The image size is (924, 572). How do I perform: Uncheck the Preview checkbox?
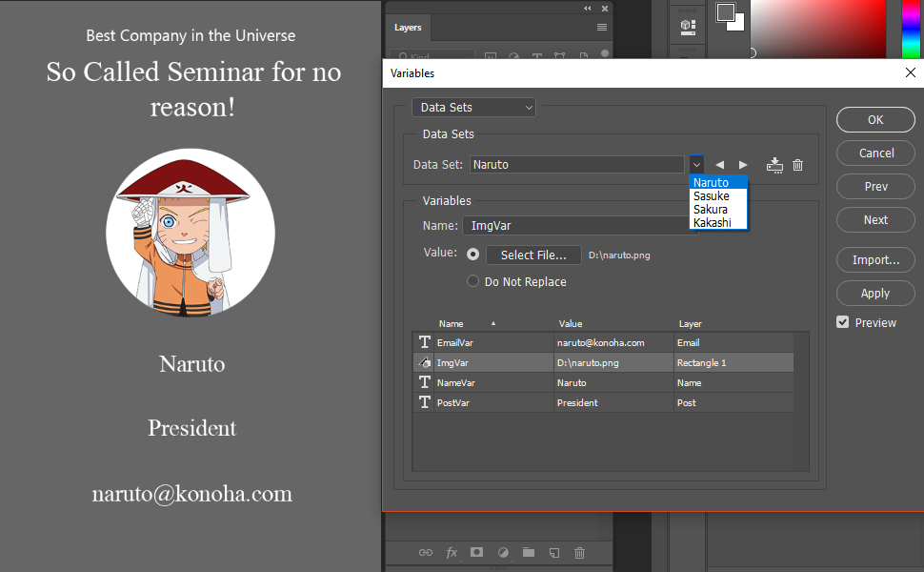pyautogui.click(x=843, y=322)
